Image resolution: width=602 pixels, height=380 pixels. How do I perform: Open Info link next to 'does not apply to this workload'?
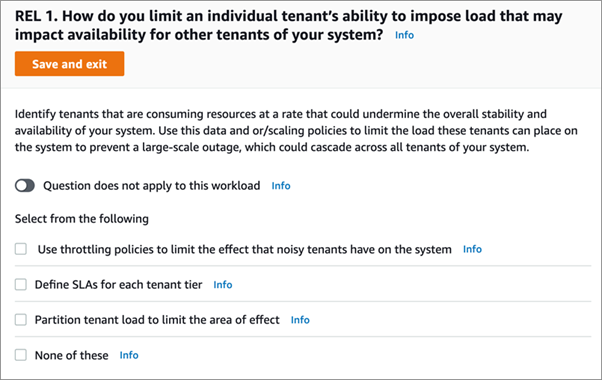pyautogui.click(x=281, y=186)
